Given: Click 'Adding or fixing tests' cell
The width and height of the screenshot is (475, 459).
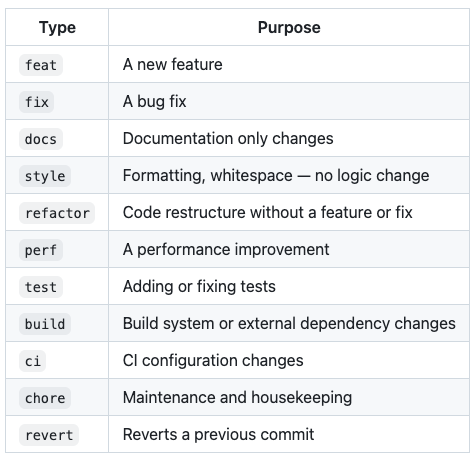Looking at the screenshot, I should tap(199, 286).
